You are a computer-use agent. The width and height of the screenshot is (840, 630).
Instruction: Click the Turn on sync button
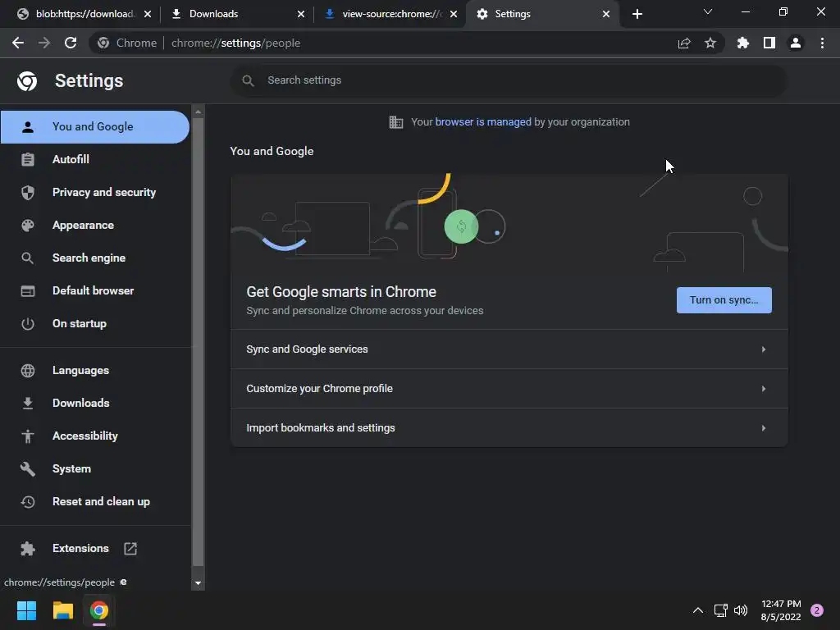pos(724,300)
